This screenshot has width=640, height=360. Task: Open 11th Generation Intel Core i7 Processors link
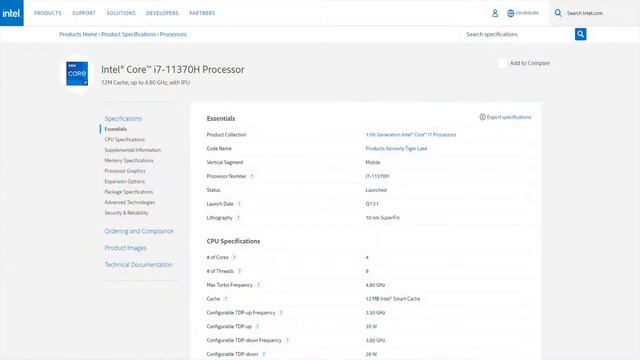411,135
